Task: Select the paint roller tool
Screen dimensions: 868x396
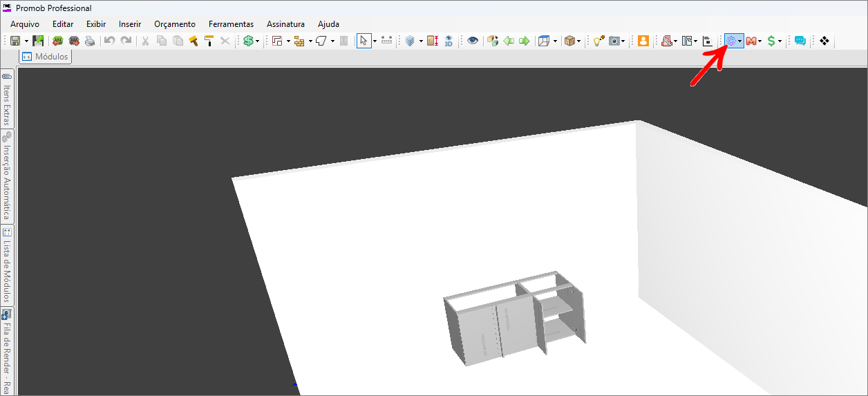Action: [209, 41]
